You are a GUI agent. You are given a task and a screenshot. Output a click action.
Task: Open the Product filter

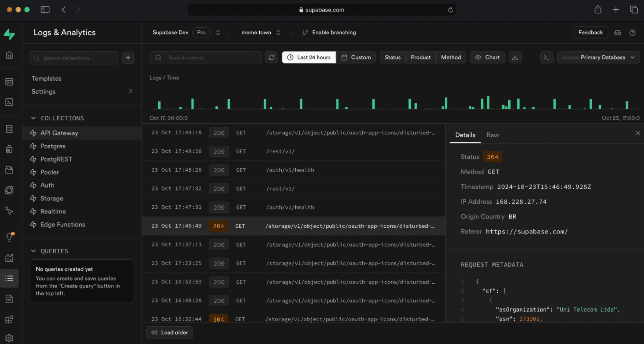click(x=421, y=57)
